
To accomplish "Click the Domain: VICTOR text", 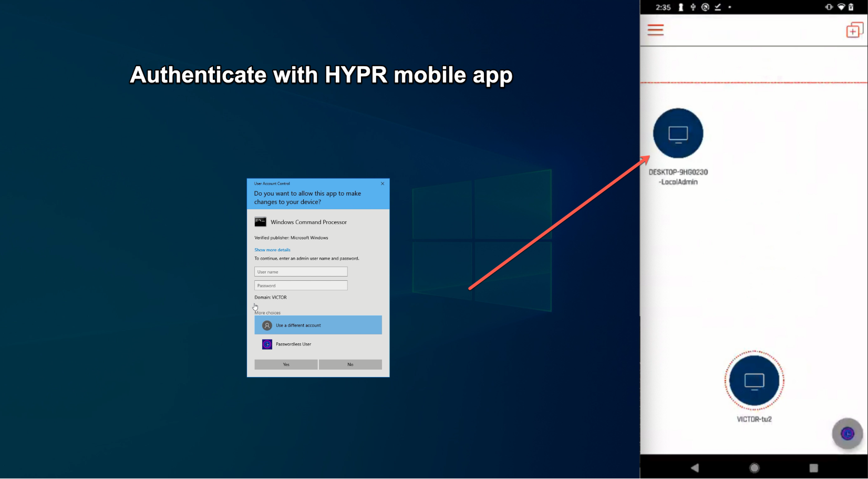I will click(271, 298).
